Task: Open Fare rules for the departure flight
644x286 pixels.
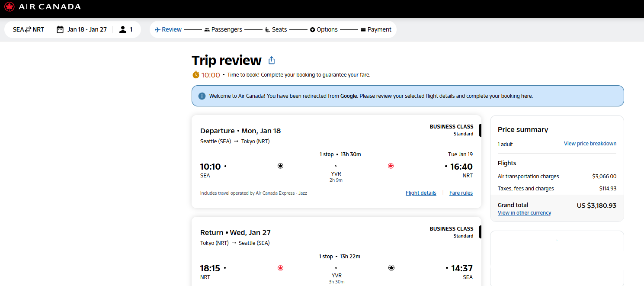Action: pos(461,193)
